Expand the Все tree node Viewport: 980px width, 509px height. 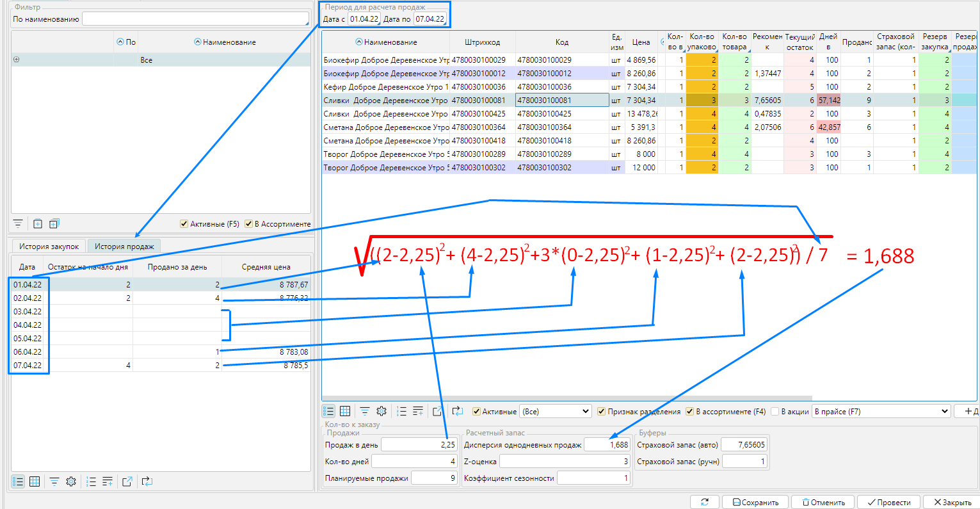coord(17,60)
